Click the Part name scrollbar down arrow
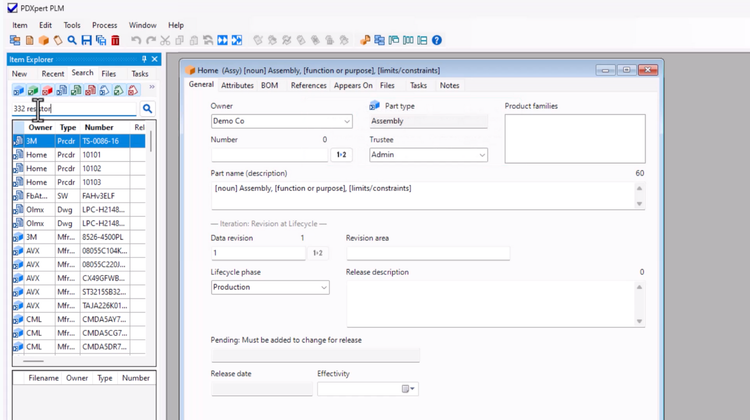This screenshot has height=420, width=750. click(x=640, y=204)
